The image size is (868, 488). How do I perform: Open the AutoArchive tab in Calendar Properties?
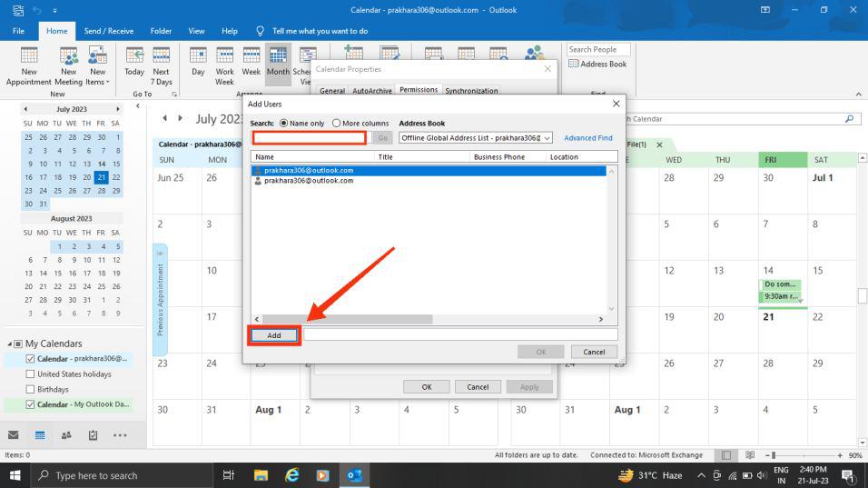pos(372,91)
